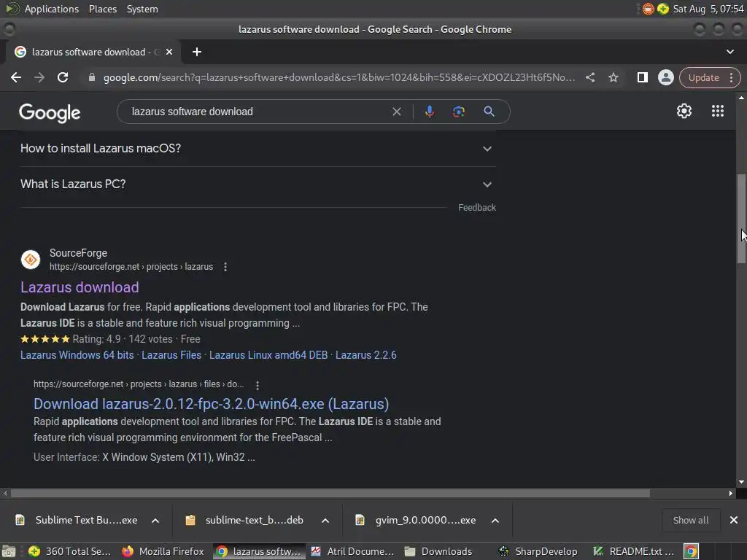747x560 pixels.
Task: Click the show desktop icon in taskbar
Action: tap(9, 551)
